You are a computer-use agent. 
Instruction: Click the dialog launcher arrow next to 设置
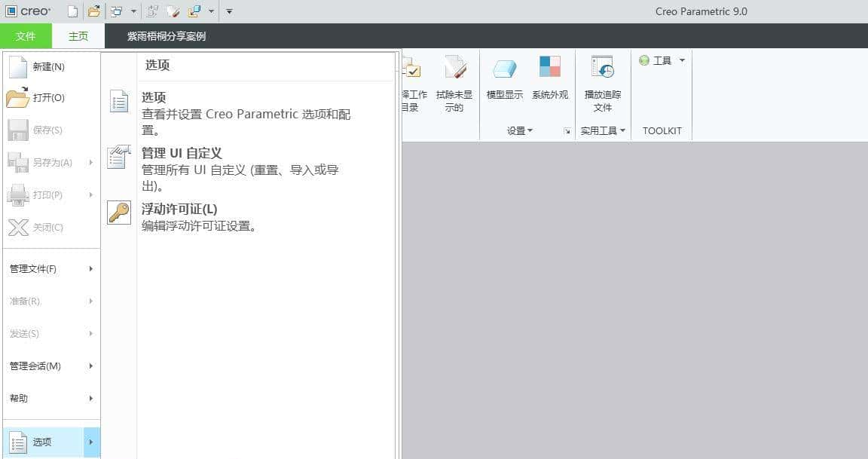pos(566,130)
